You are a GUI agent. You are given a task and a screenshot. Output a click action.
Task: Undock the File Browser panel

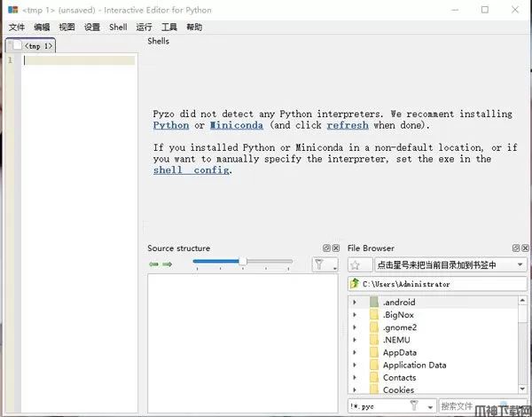point(515,248)
